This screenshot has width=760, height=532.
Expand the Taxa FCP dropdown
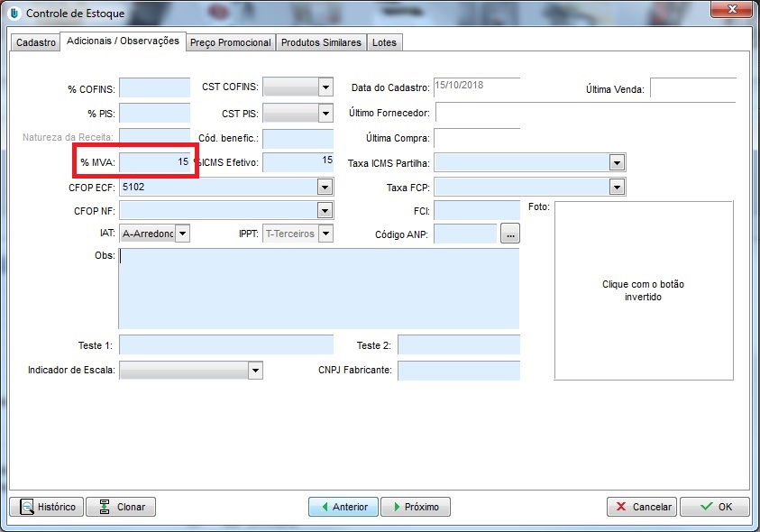pyautogui.click(x=617, y=188)
